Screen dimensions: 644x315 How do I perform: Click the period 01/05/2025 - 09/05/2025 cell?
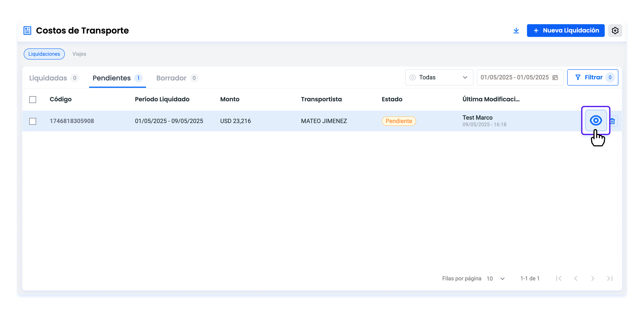[x=169, y=121]
